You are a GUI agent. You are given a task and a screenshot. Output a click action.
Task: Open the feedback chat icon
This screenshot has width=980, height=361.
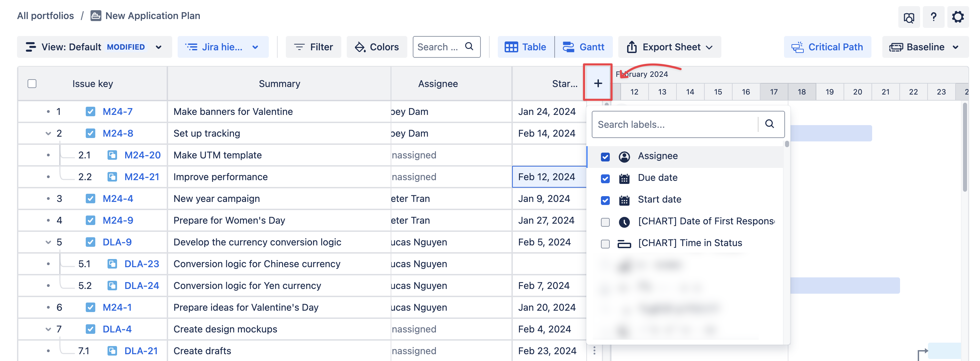tap(909, 17)
